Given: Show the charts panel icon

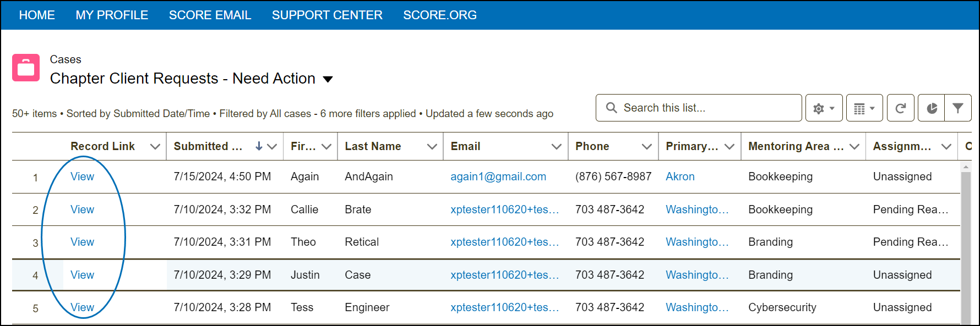Looking at the screenshot, I should [x=932, y=108].
